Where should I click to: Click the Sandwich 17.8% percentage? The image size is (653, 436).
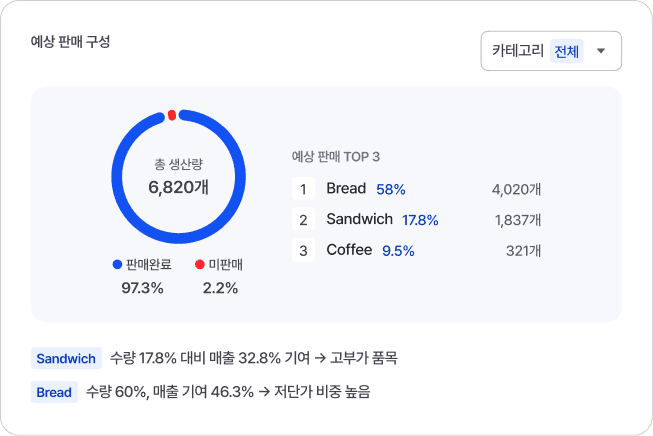point(420,220)
